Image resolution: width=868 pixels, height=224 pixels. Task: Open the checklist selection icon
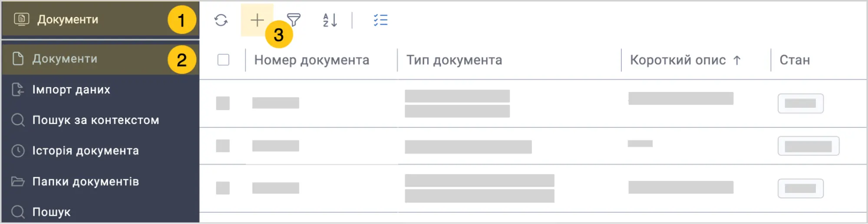click(x=381, y=20)
